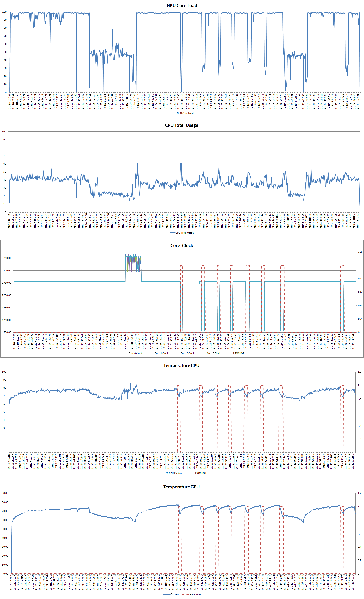Image resolution: width=364 pixels, height=599 pixels.
Task: Click the 0,4 right-axis label in Temperature GPU chart
Action: [x=360, y=547]
